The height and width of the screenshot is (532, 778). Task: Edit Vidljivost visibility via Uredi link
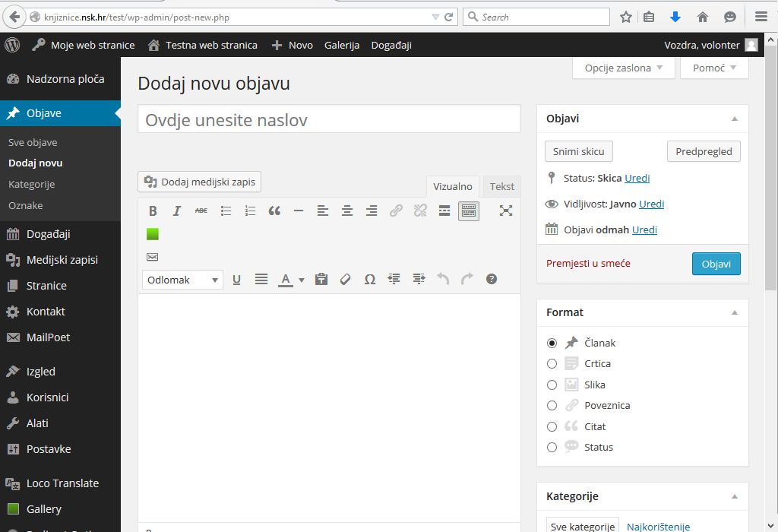click(x=651, y=204)
